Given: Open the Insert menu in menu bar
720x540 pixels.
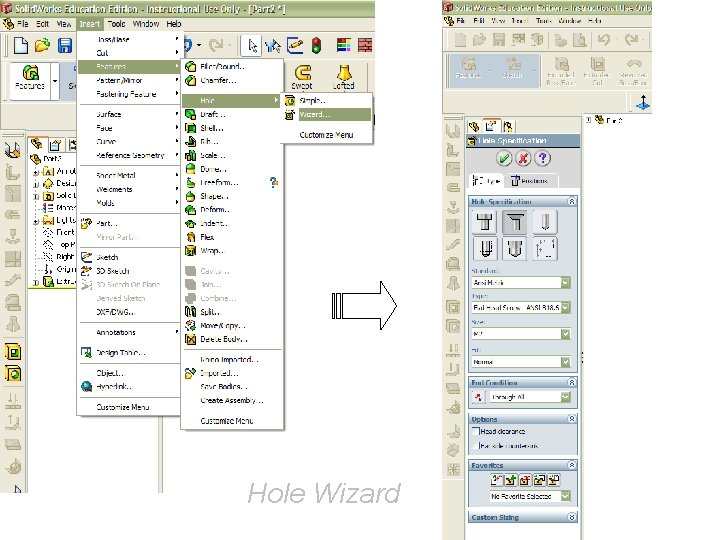Looking at the screenshot, I should coord(90,24).
